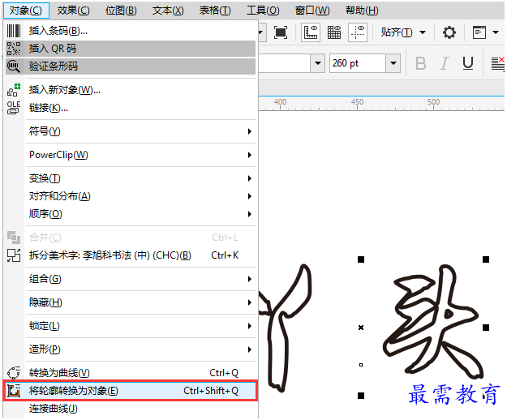Viewport: 507px width, 420px height.
Task: Expand the PowerClip(W) submenu
Action: tap(131, 155)
